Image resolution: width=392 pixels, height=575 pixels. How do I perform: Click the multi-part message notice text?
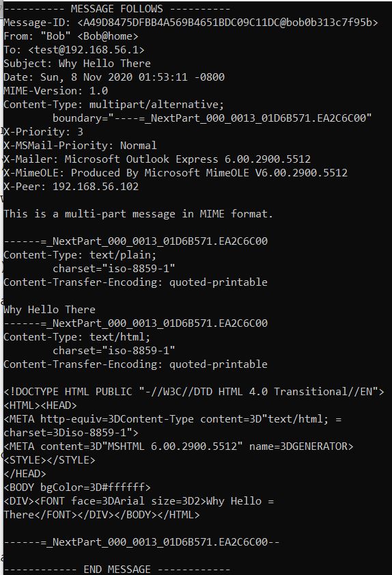[x=138, y=214]
